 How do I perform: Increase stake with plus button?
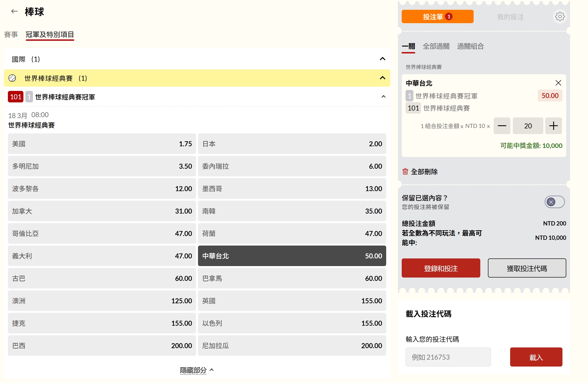pyautogui.click(x=553, y=126)
